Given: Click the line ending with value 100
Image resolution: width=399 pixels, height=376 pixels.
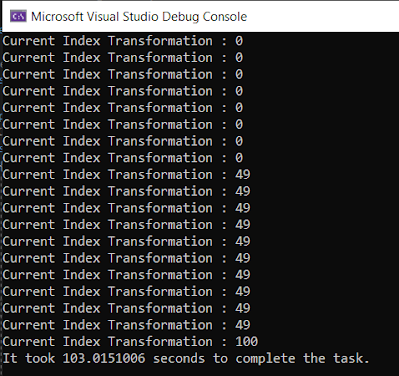Looking at the screenshot, I should (130, 341).
